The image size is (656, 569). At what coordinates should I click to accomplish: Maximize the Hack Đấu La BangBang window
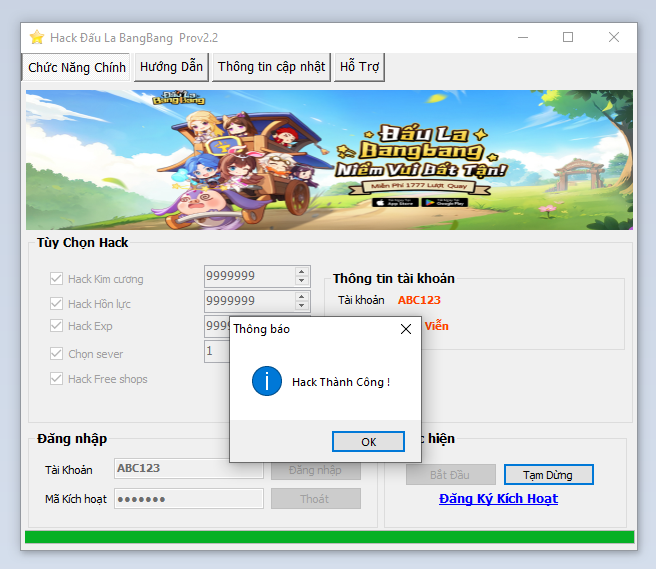[x=568, y=37]
